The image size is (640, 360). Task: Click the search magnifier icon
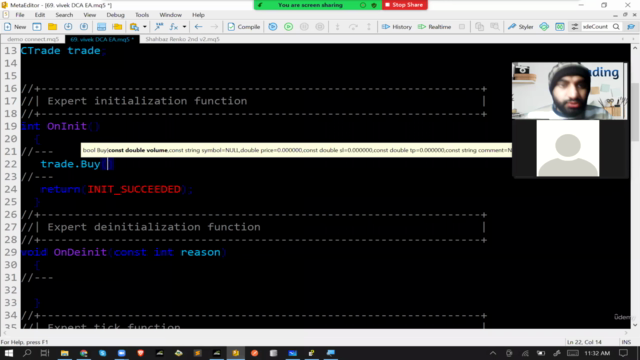point(616,27)
